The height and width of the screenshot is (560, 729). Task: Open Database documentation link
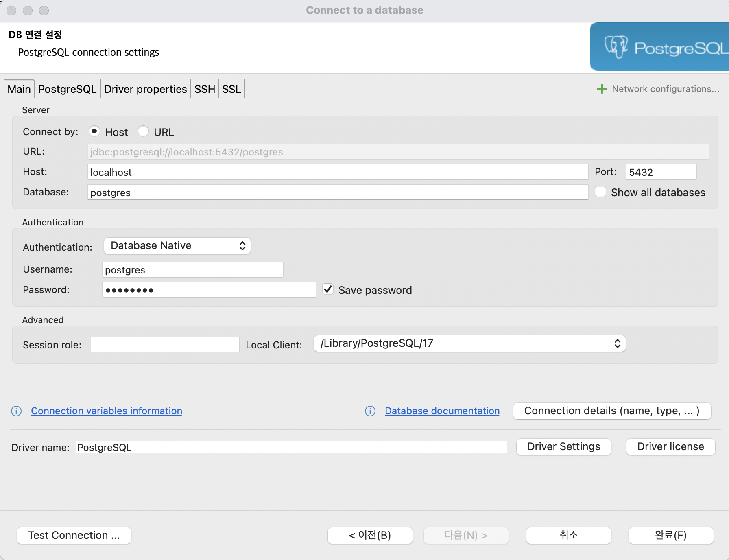click(x=442, y=411)
